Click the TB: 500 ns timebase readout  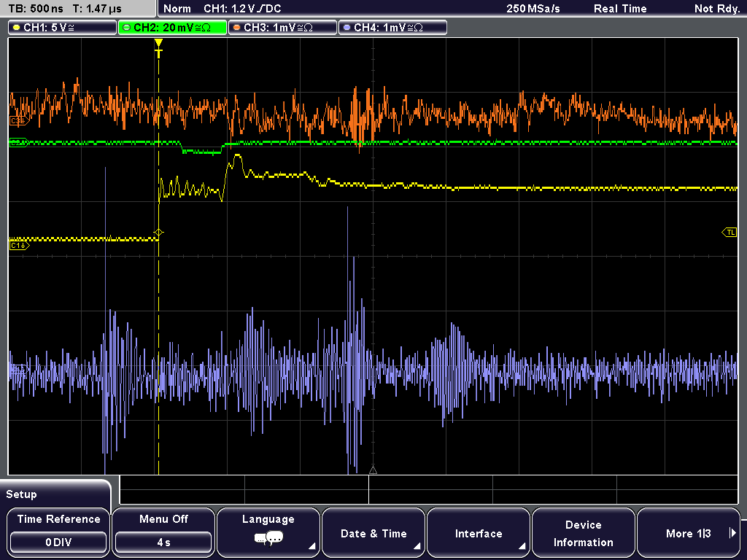point(36,9)
